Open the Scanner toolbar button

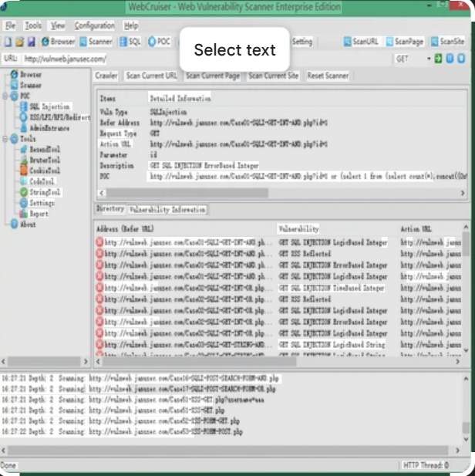[x=96, y=42]
